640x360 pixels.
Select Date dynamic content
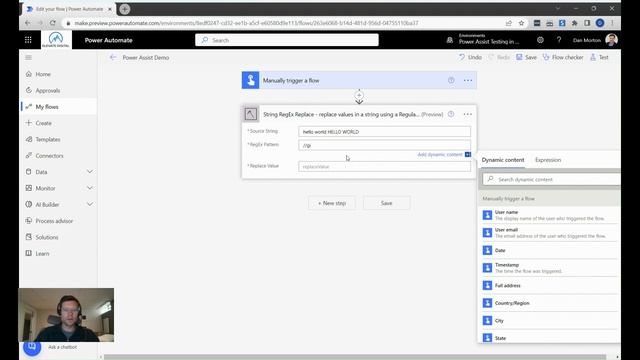[x=550, y=250]
